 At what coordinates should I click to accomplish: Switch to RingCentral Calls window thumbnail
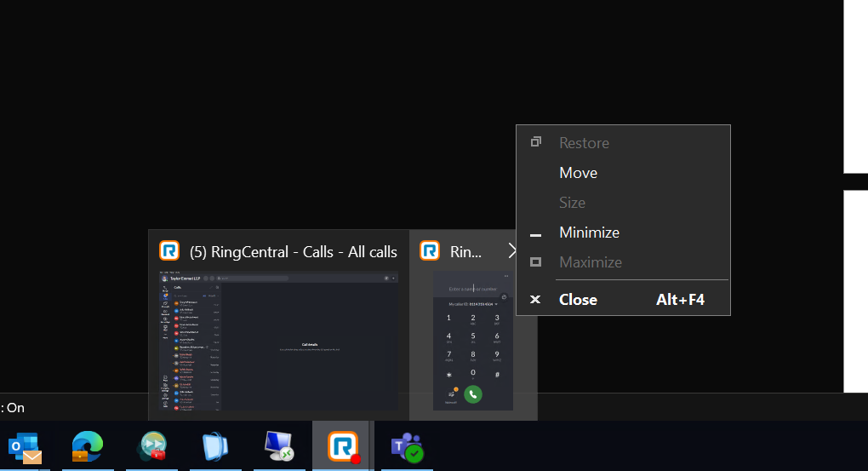(x=278, y=341)
